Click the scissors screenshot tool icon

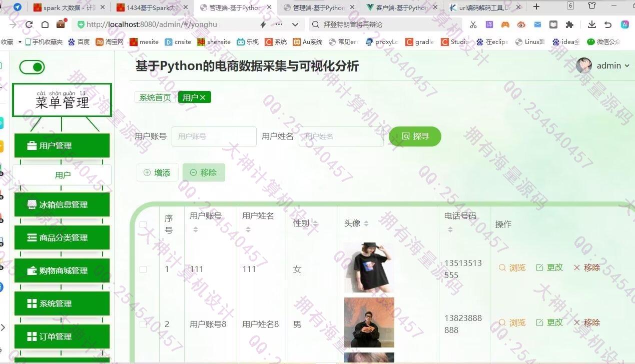pyautogui.click(x=473, y=24)
